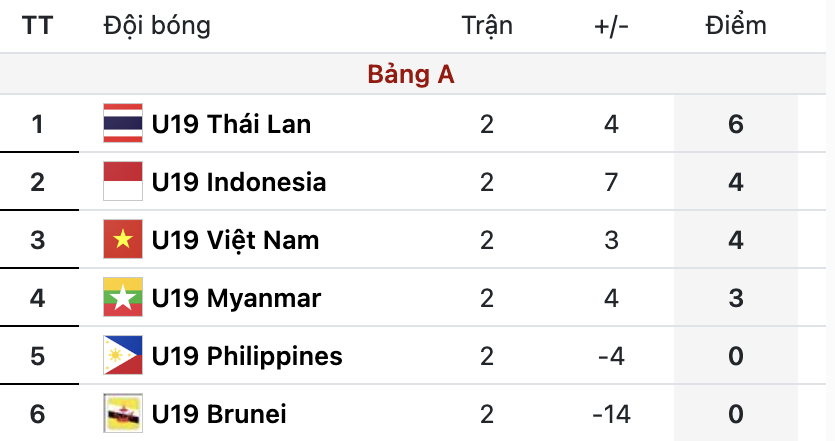835x441 pixels.
Task: Click the TT rank column header
Action: coord(38,26)
